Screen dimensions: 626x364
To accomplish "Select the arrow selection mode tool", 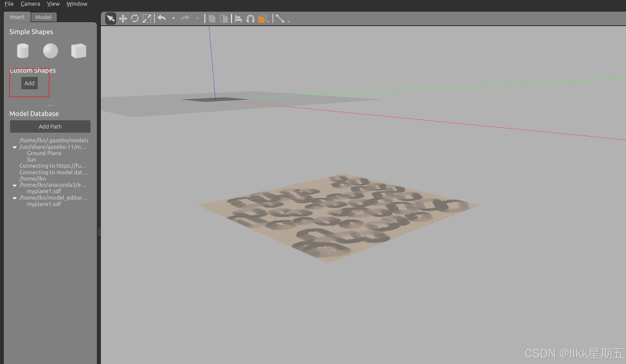I will click(x=110, y=19).
